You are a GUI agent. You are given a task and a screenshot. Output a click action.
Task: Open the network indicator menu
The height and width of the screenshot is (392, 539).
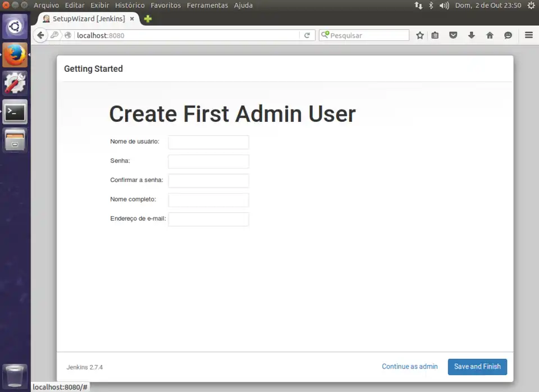(418, 5)
